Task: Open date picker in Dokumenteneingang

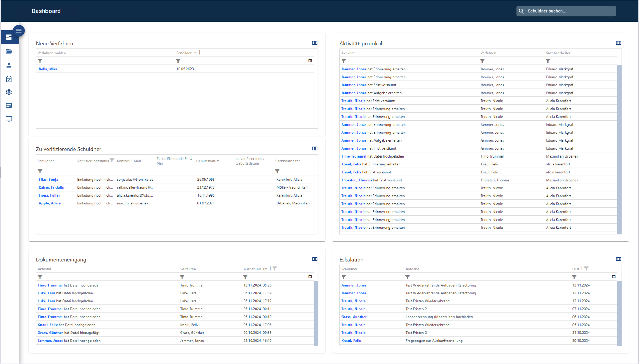Action: pos(310,277)
